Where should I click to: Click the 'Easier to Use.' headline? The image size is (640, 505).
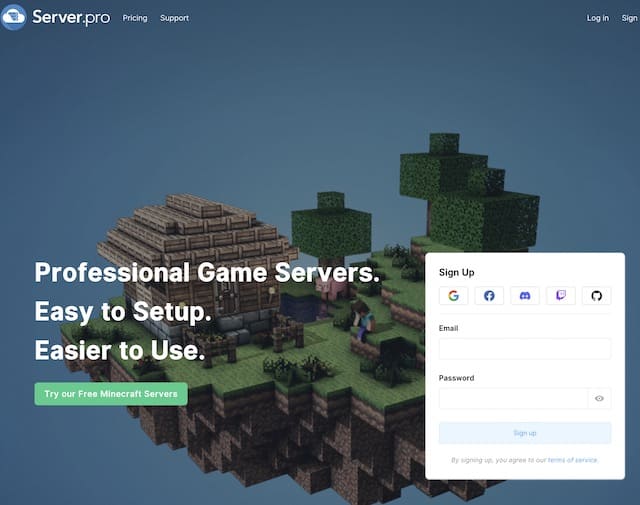click(x=120, y=350)
